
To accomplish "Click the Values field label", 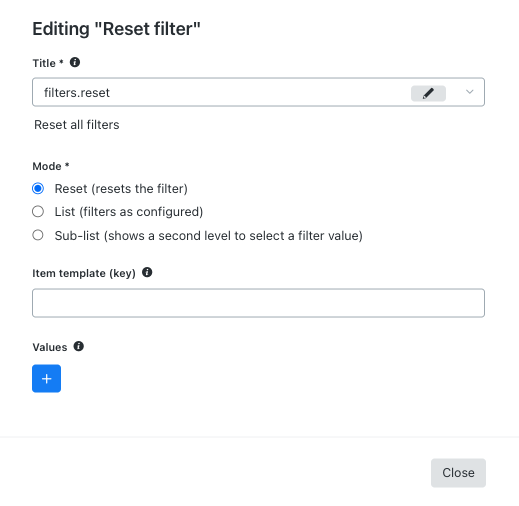I will tap(50, 347).
